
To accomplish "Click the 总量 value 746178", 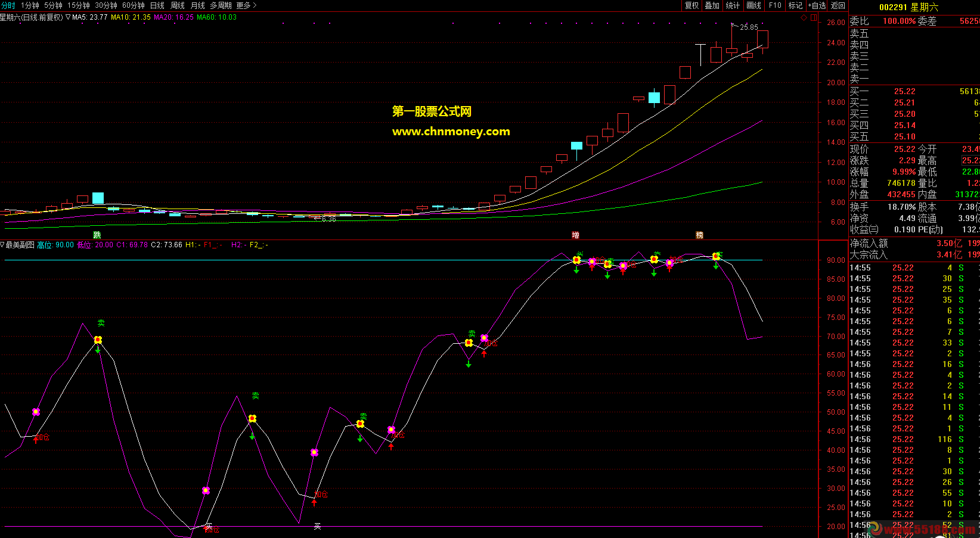I will 901,183.
